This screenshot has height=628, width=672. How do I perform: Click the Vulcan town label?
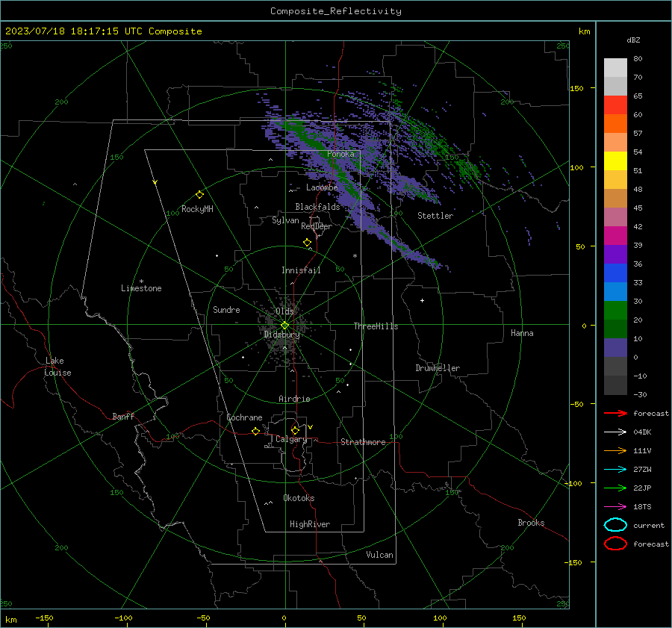tap(379, 555)
